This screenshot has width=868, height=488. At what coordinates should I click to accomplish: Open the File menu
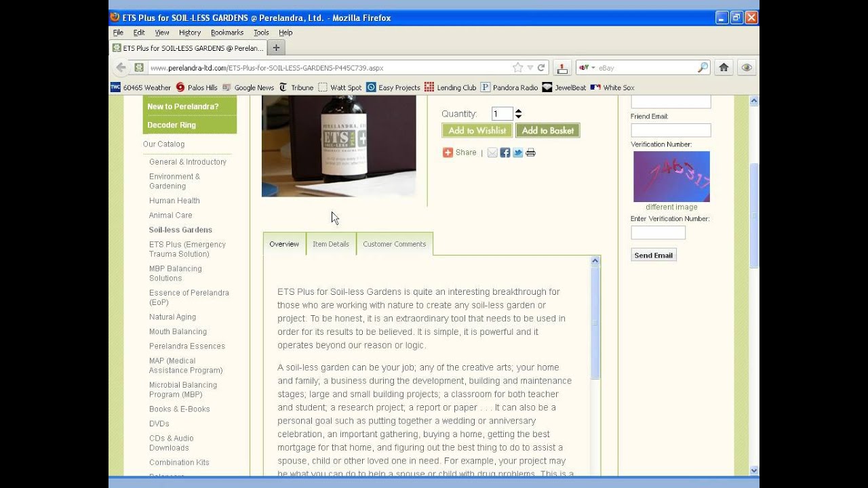pyautogui.click(x=118, y=33)
